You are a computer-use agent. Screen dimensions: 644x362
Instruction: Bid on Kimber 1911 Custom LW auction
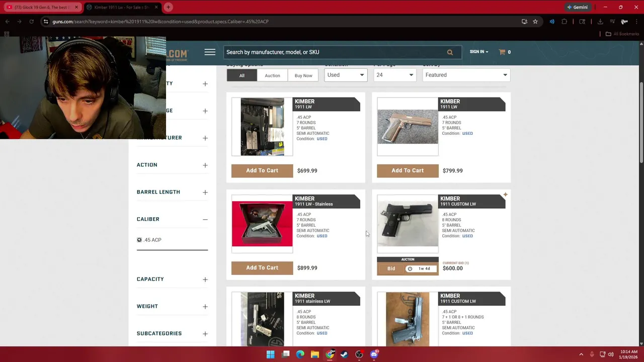pos(391,268)
